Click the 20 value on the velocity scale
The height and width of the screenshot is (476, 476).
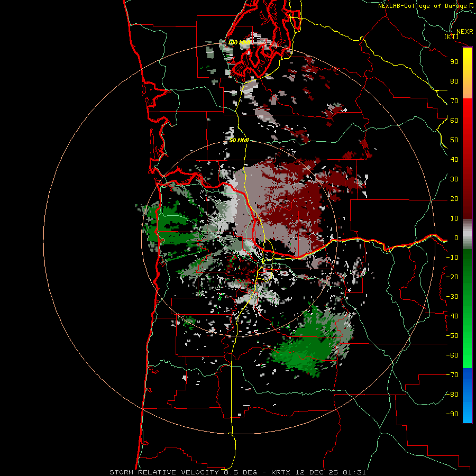454,199
